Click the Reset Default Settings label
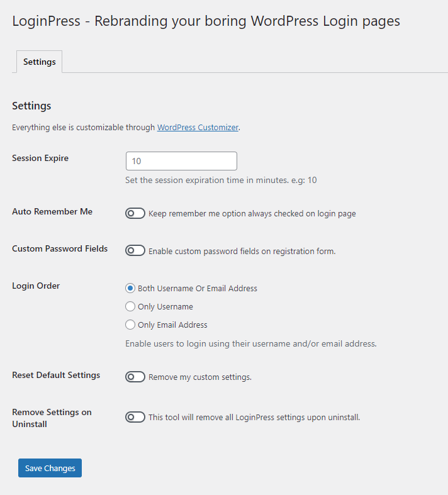 56,375
